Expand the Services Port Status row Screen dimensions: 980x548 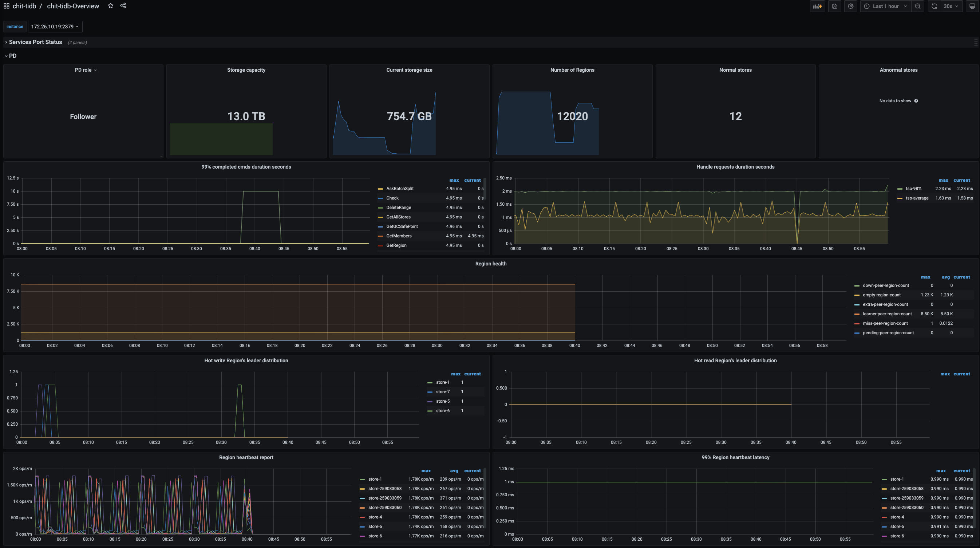[x=35, y=42]
